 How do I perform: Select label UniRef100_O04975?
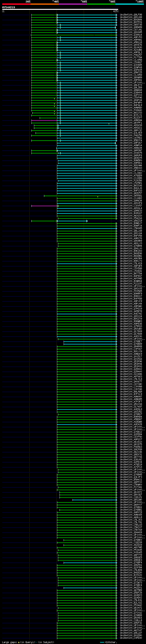pyautogui.click(x=131, y=153)
